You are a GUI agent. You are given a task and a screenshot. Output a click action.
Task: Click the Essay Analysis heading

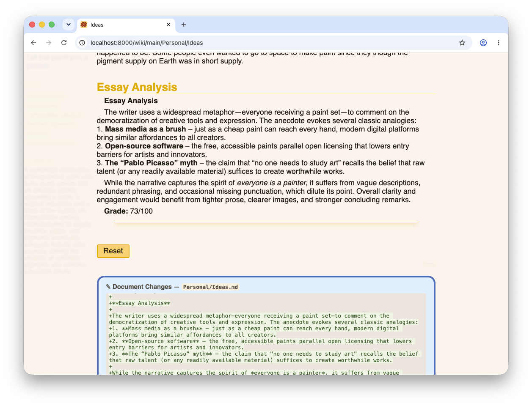pos(137,87)
